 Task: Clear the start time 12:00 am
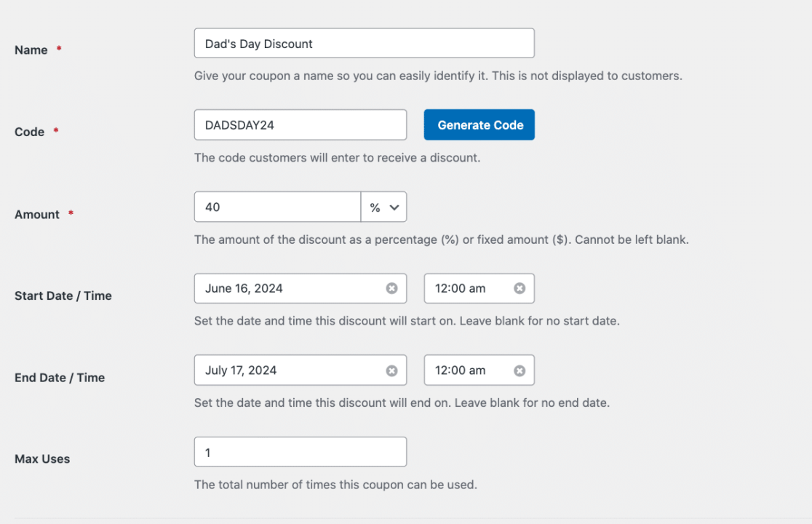coord(520,289)
